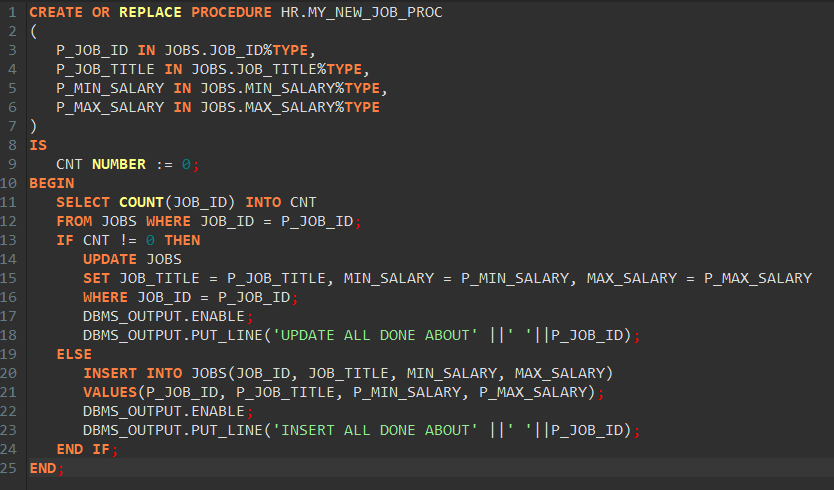The width and height of the screenshot is (834, 490).
Task: Click JOBS.JOB_TITLE%TYPE on line 4
Action: (x=277, y=69)
